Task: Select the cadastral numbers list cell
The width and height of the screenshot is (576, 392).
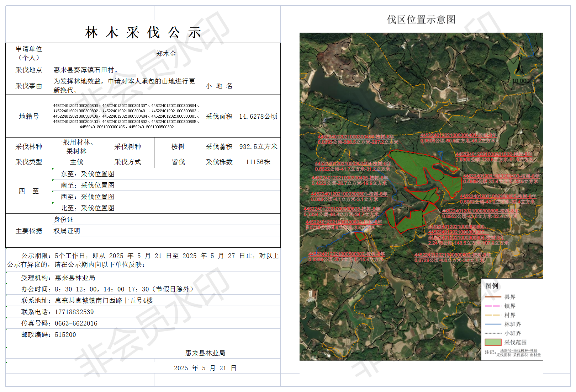Action: point(127,116)
